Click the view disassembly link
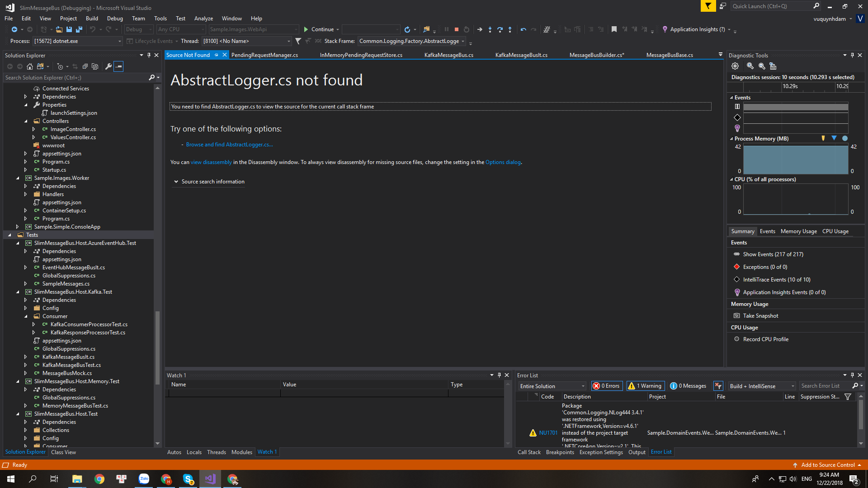Viewport: 868px width, 488px height. click(211, 162)
